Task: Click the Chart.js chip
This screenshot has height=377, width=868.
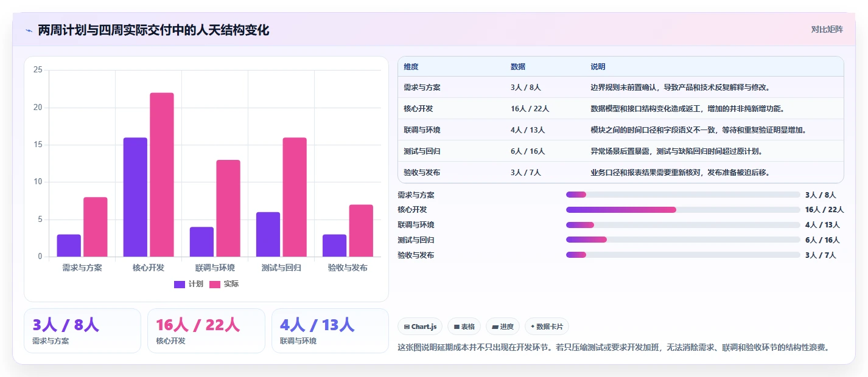Action: coord(420,327)
